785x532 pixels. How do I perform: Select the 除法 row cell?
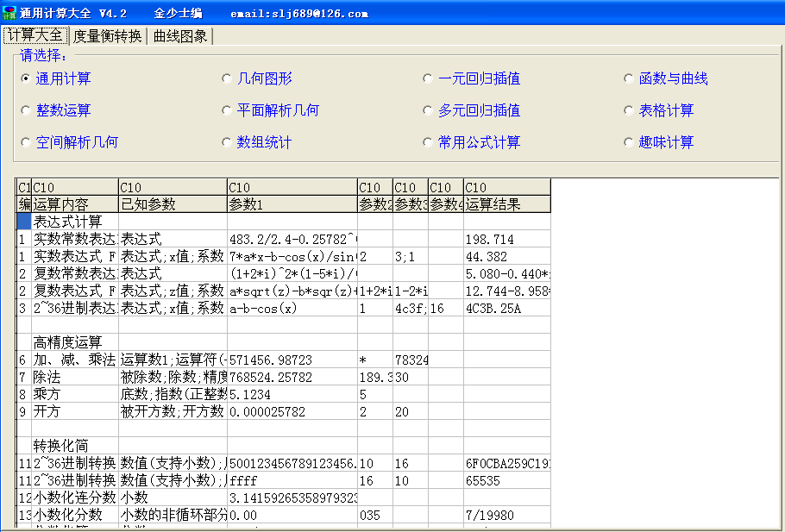(75, 378)
